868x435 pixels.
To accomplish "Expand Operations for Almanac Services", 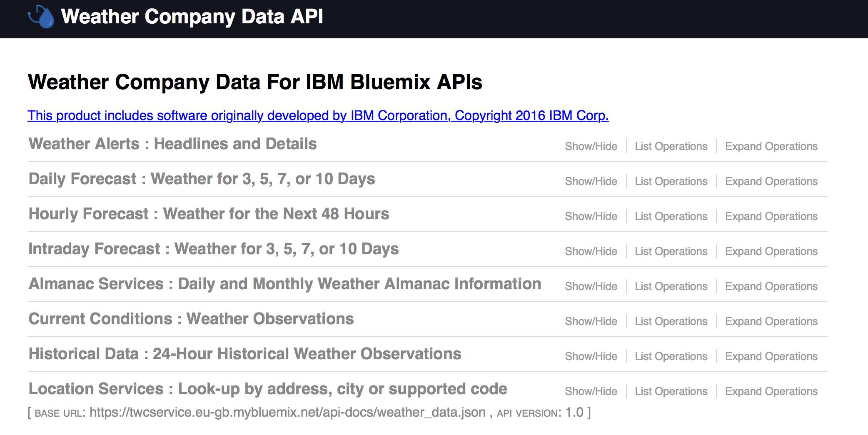I will pyautogui.click(x=771, y=286).
